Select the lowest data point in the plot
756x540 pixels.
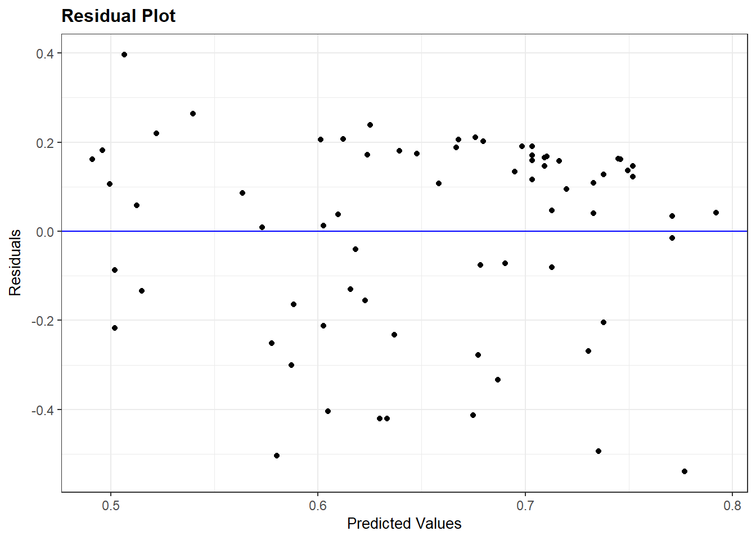point(685,471)
